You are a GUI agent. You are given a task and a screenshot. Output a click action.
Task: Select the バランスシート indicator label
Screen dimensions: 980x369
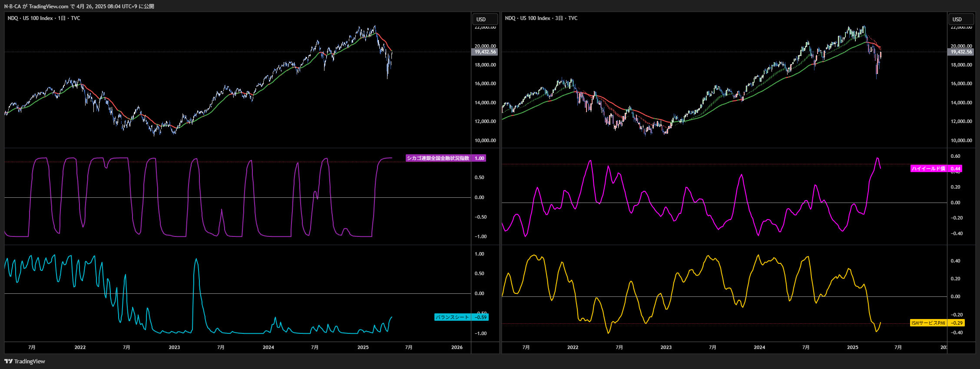click(x=452, y=317)
